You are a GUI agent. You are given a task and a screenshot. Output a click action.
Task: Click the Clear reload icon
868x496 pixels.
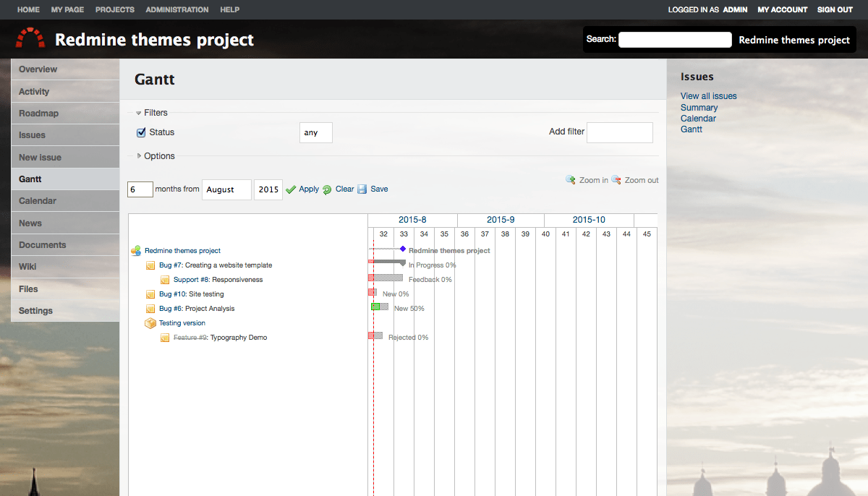(x=327, y=189)
